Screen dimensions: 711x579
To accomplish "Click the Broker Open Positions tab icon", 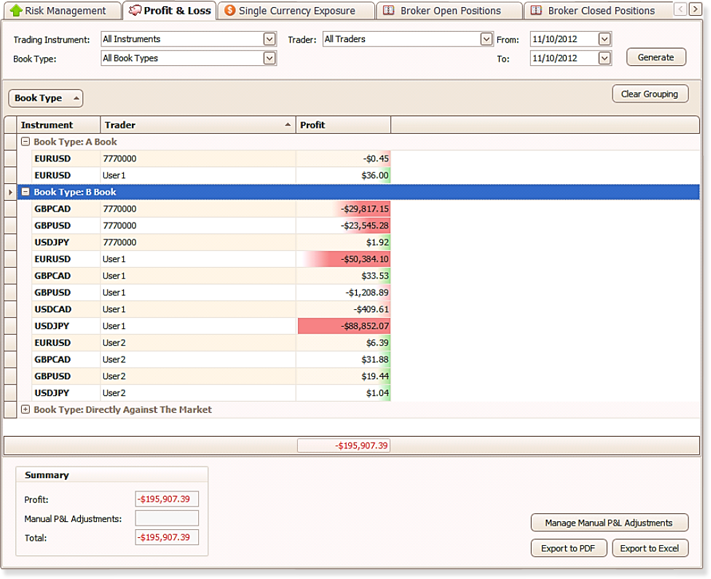I will [388, 11].
